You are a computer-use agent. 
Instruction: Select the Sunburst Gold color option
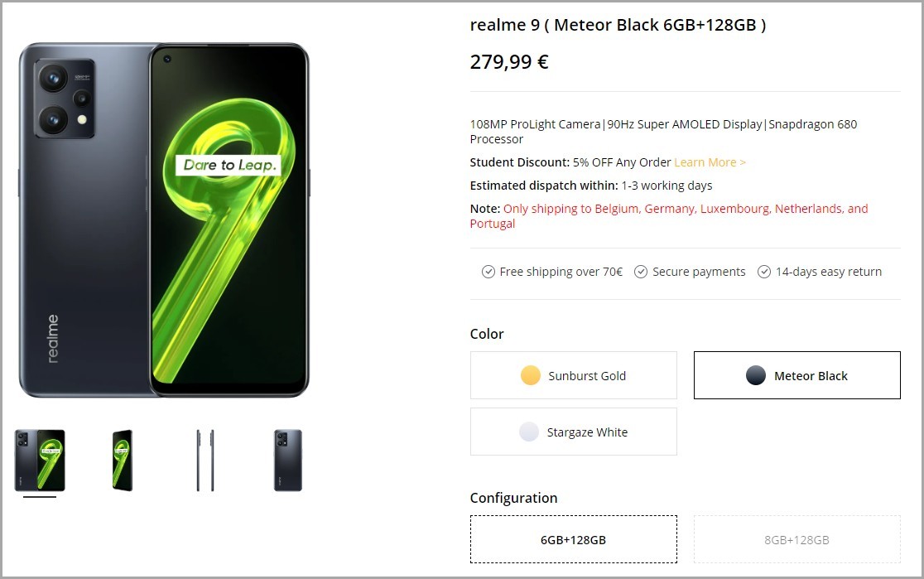[x=574, y=375]
